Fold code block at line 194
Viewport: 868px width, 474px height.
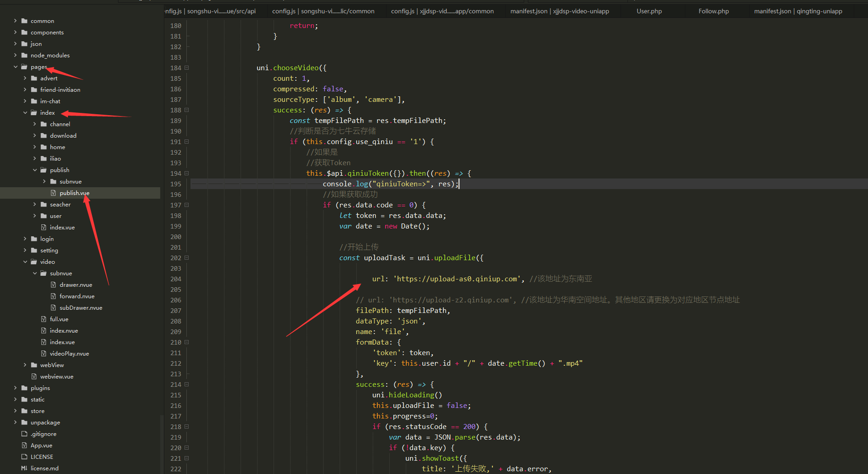186,173
